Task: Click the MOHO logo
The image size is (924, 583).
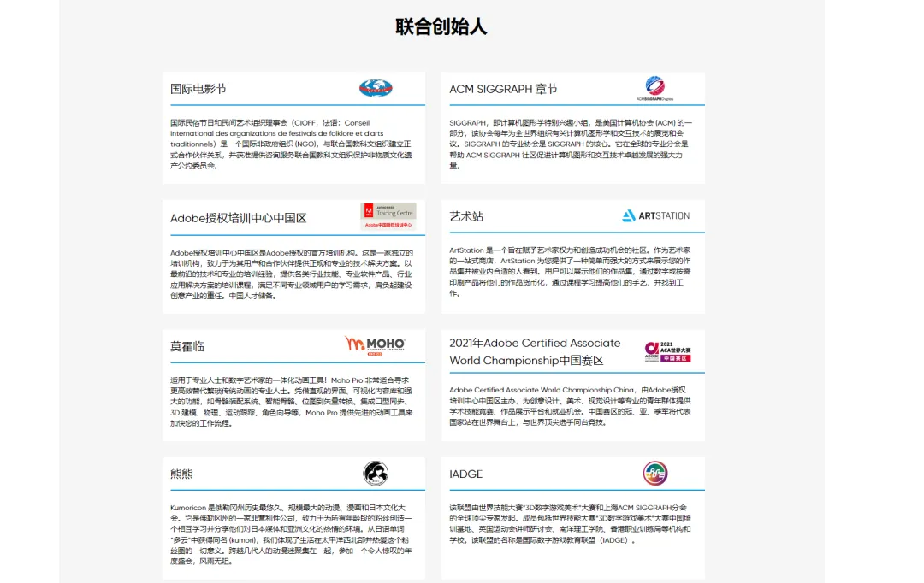Action: click(x=375, y=345)
